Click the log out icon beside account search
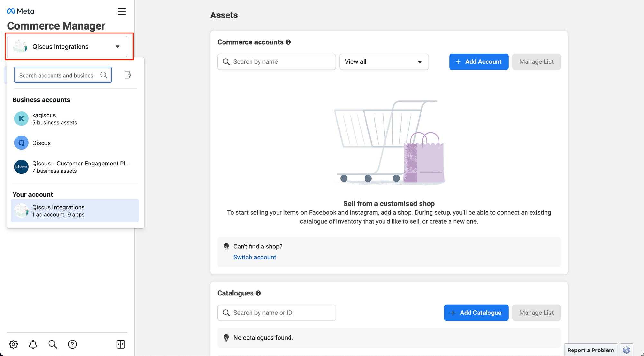The height and width of the screenshot is (356, 644). (128, 75)
